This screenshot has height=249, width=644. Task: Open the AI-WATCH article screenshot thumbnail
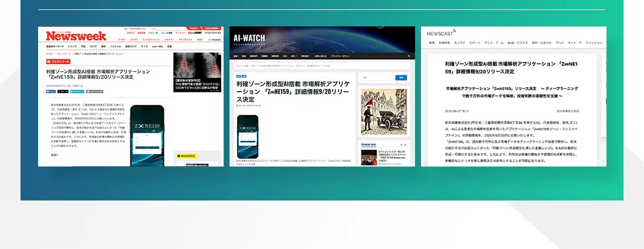tap(322, 96)
